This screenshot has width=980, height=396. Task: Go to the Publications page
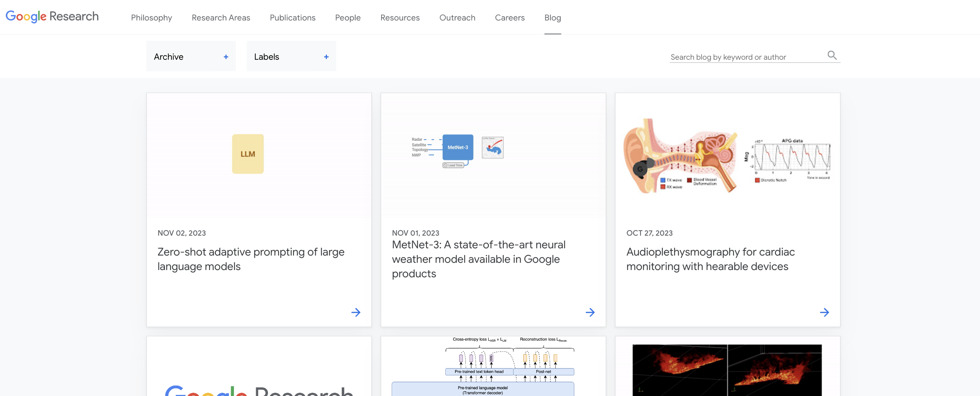tap(293, 17)
